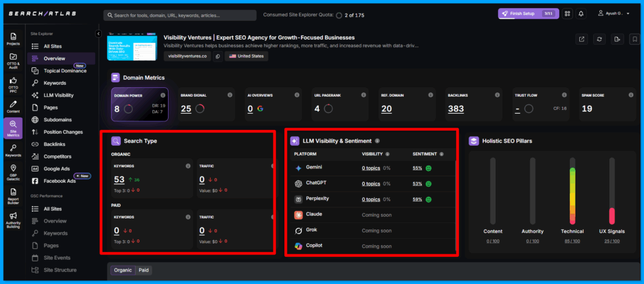Viewport: 644px width, 284px height.
Task: Click the visibilityventures.co domain chip
Action: (x=187, y=56)
